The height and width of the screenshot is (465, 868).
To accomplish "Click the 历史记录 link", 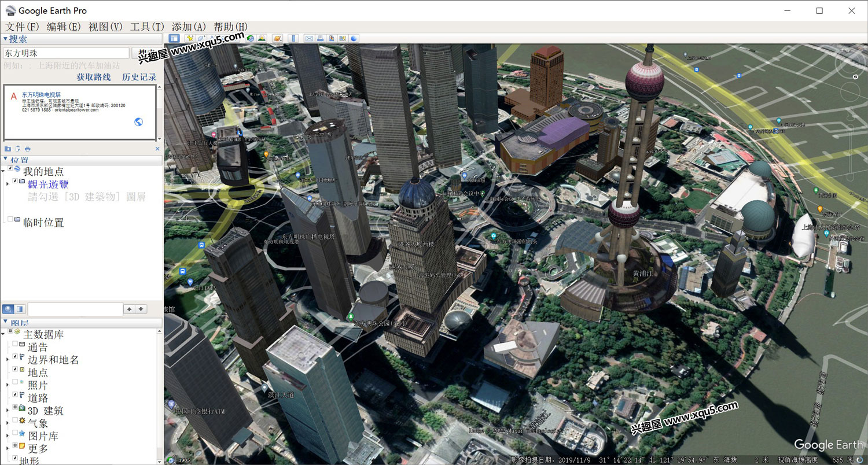I will (139, 77).
